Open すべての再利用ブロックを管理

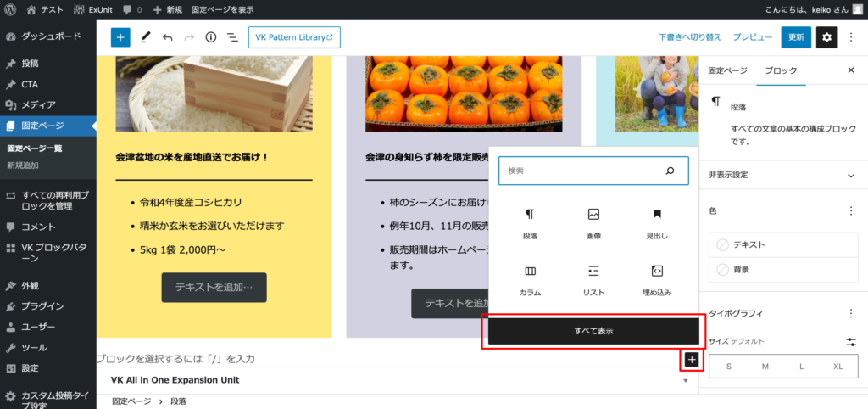pyautogui.click(x=48, y=200)
